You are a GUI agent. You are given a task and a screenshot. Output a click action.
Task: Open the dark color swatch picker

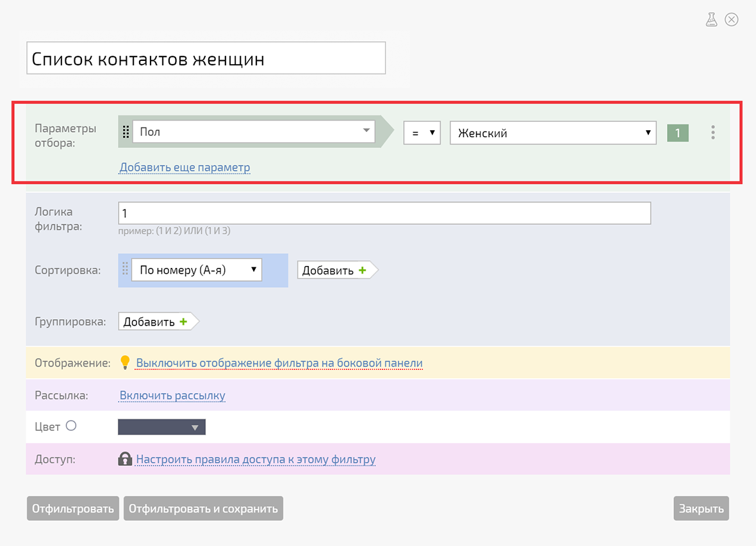[161, 427]
